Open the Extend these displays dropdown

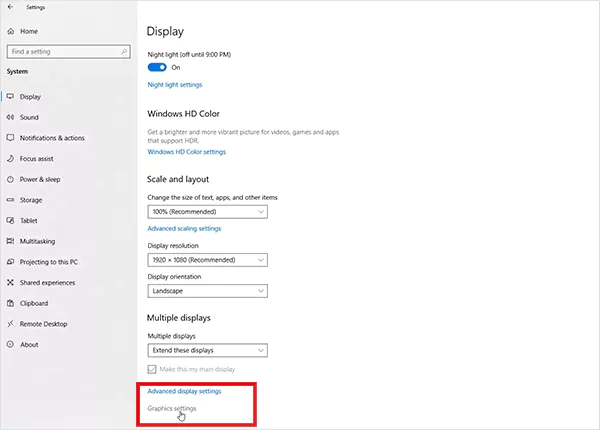207,350
